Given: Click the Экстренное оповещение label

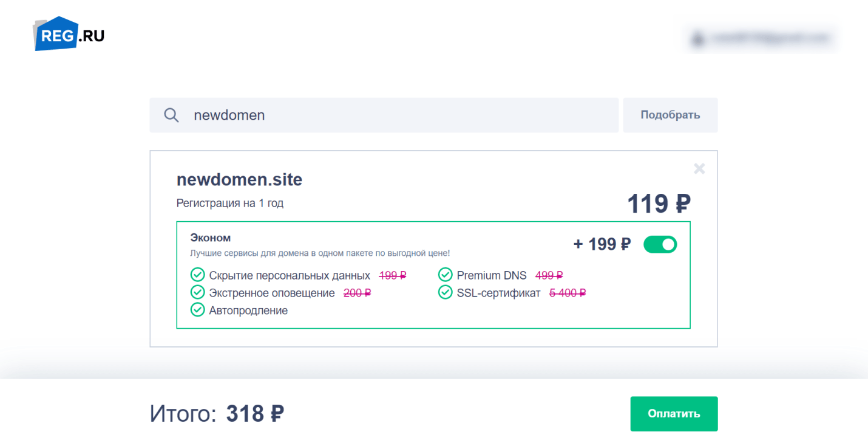Looking at the screenshot, I should pyautogui.click(x=272, y=293).
